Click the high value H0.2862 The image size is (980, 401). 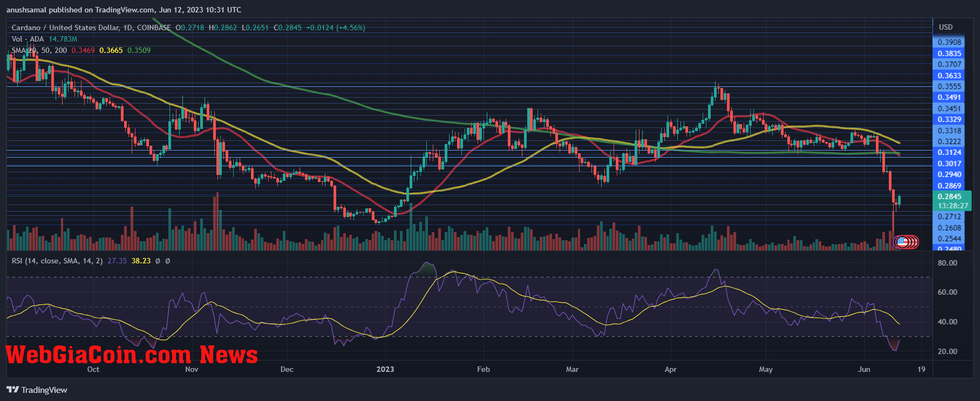223,28
